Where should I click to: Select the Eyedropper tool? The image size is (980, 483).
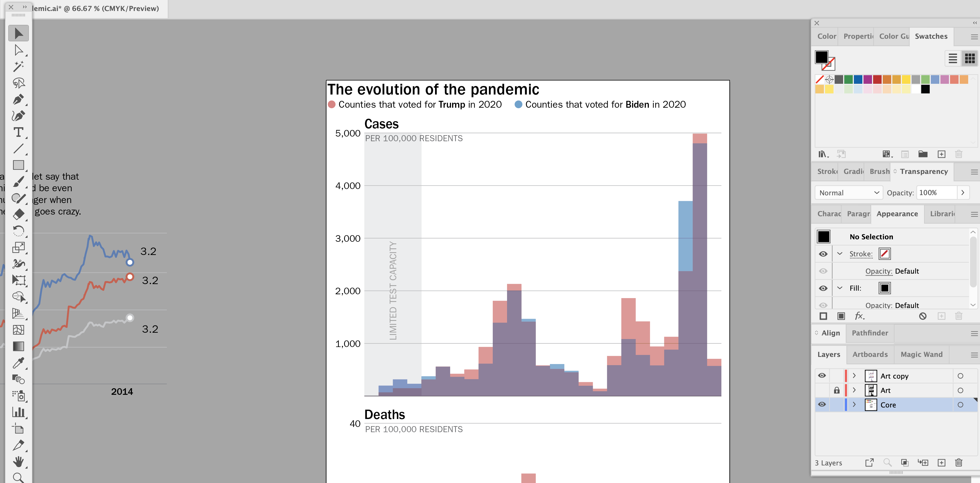[x=18, y=363]
